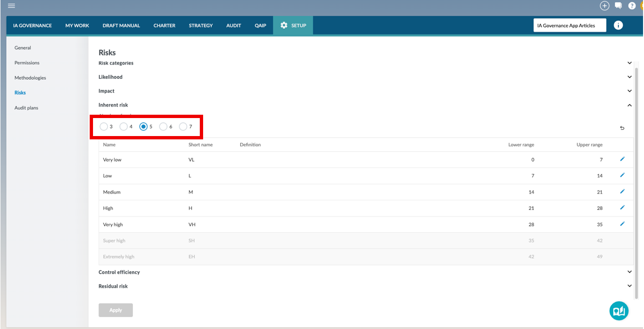Go to Permissions settings
The width and height of the screenshot is (644, 329).
click(27, 63)
